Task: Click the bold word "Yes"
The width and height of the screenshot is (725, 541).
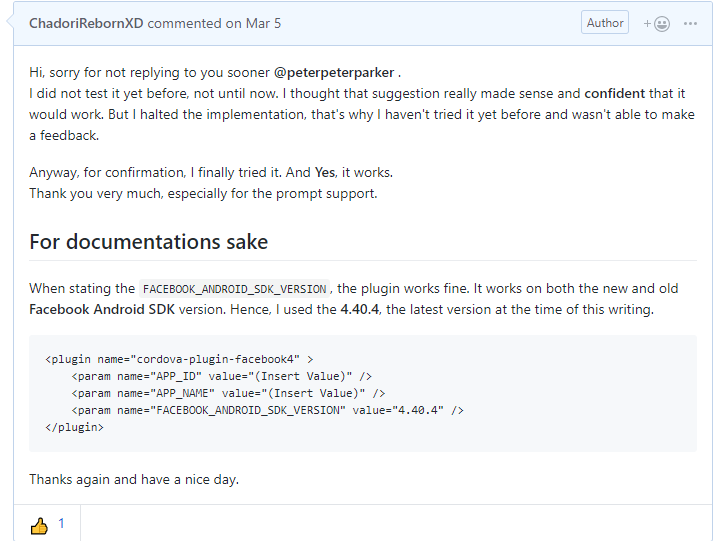Action: tap(325, 172)
